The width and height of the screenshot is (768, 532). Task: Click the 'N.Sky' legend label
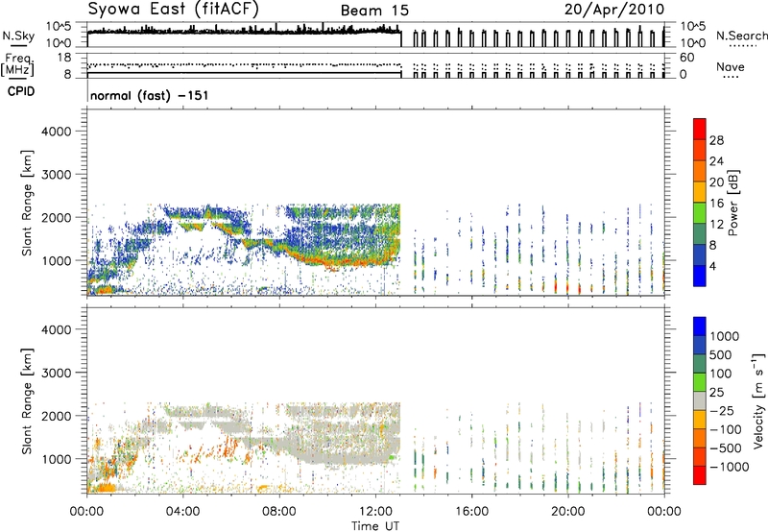[x=18, y=36]
